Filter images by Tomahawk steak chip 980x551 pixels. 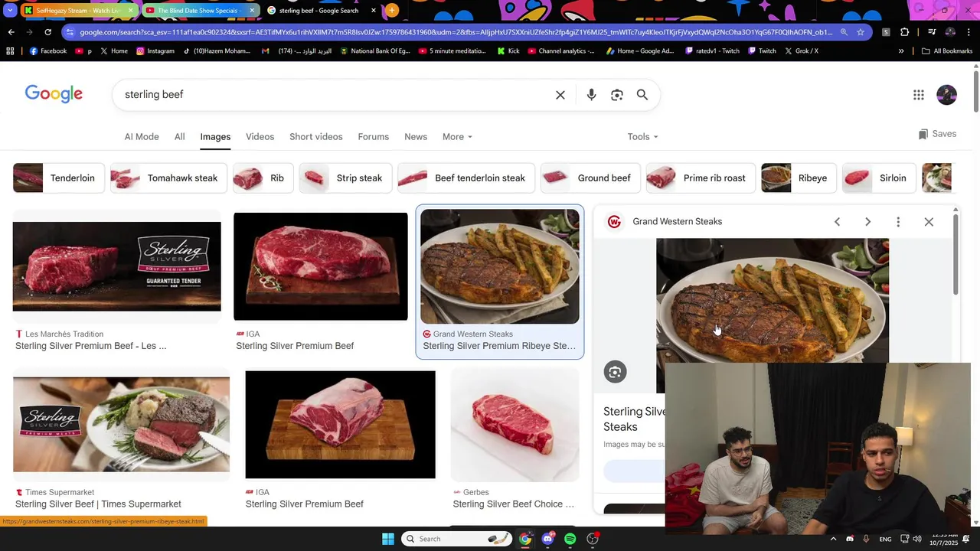[x=168, y=178]
